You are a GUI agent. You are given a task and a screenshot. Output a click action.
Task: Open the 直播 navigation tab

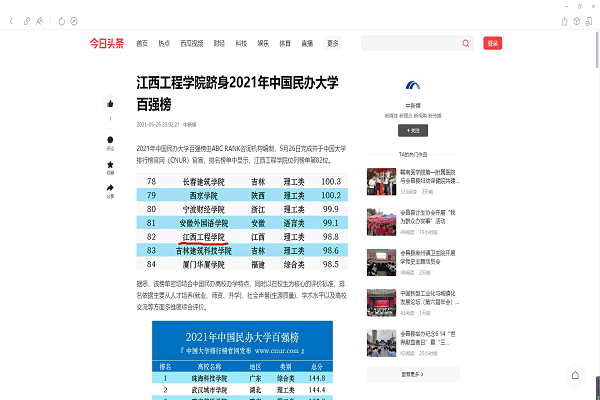(x=307, y=43)
